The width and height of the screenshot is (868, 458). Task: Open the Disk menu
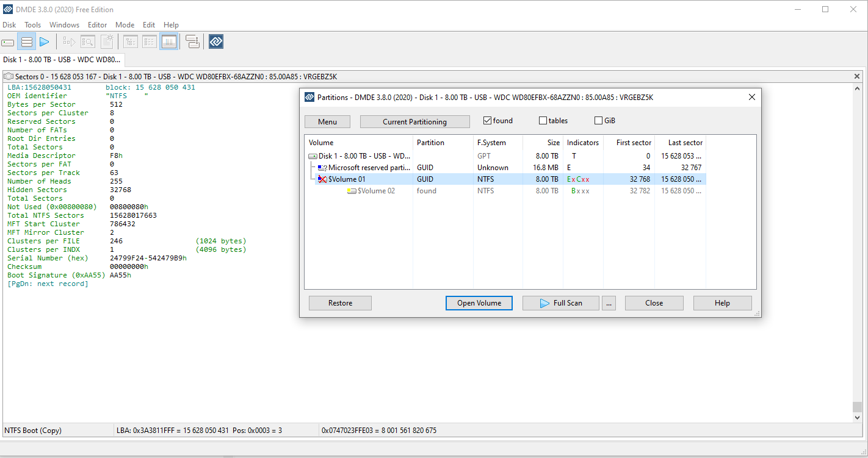[9, 25]
